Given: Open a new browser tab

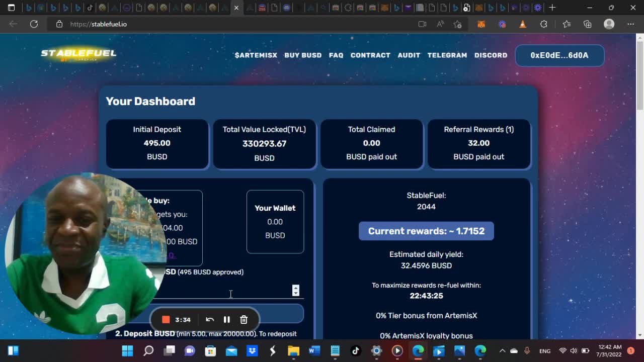Looking at the screenshot, I should (552, 8).
